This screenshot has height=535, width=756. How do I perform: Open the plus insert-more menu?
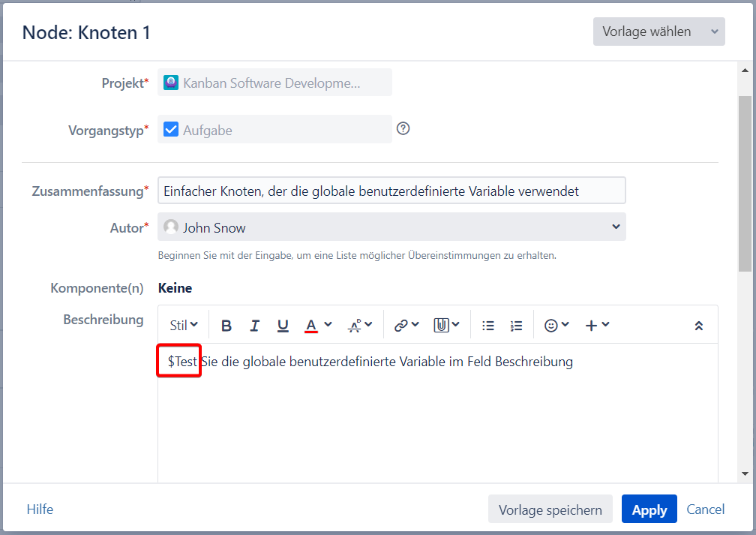[597, 326]
